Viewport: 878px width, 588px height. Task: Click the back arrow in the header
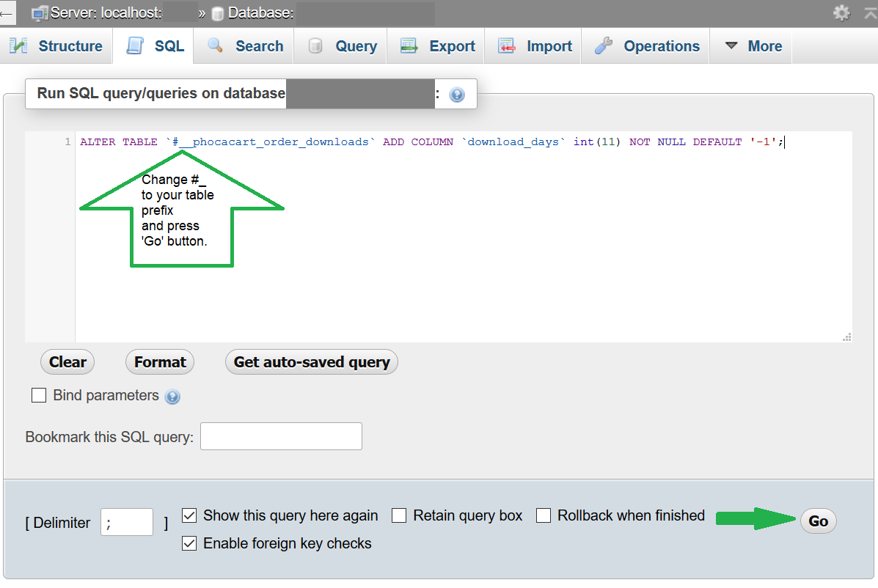pyautogui.click(x=7, y=13)
